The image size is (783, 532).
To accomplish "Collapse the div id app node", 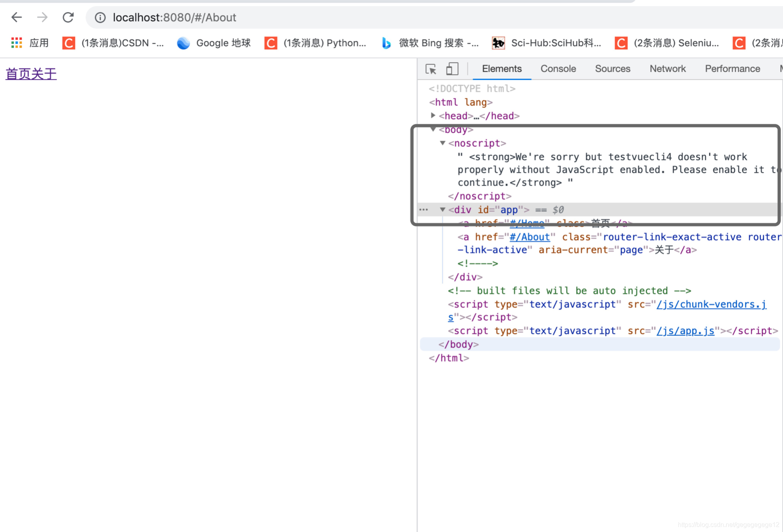I will coord(443,209).
